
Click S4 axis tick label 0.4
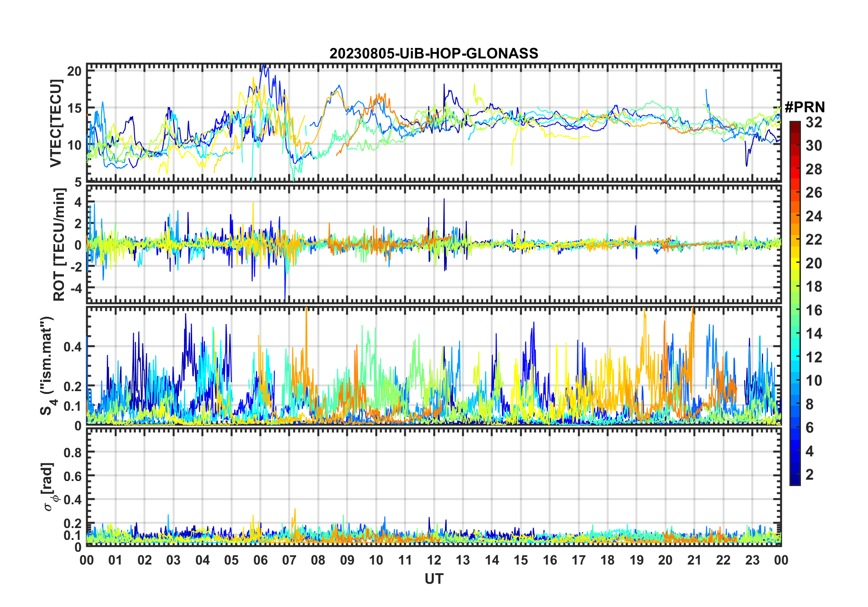(x=73, y=347)
